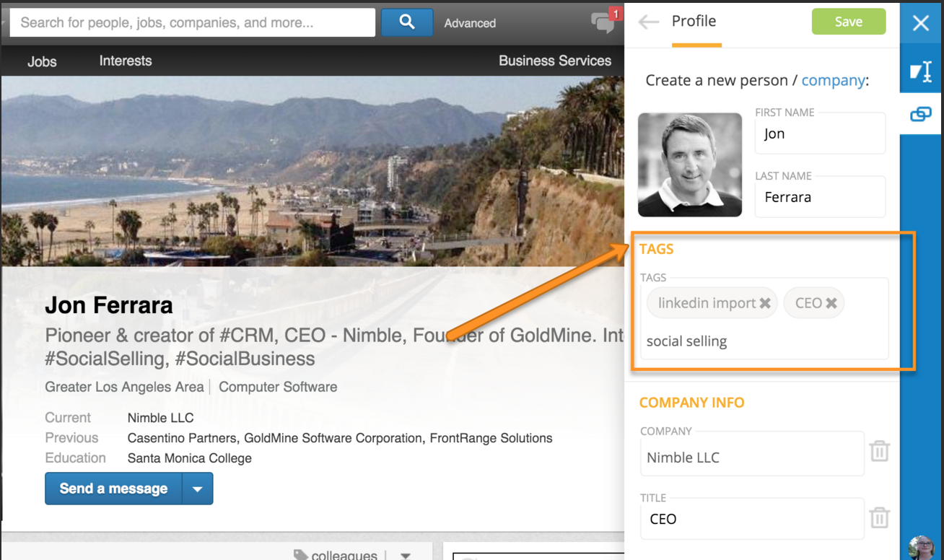Viewport: 944px width, 560px height.
Task: Remove the 'CEO' tag
Action: 831,304
